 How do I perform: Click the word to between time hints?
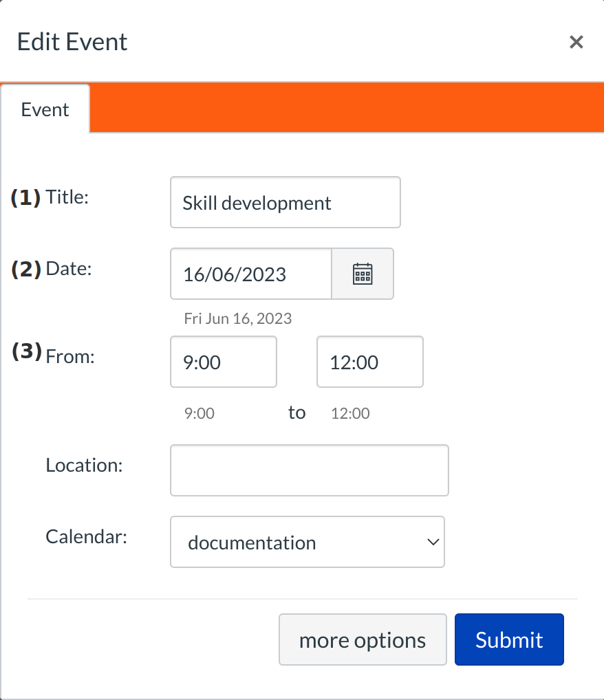[296, 413]
